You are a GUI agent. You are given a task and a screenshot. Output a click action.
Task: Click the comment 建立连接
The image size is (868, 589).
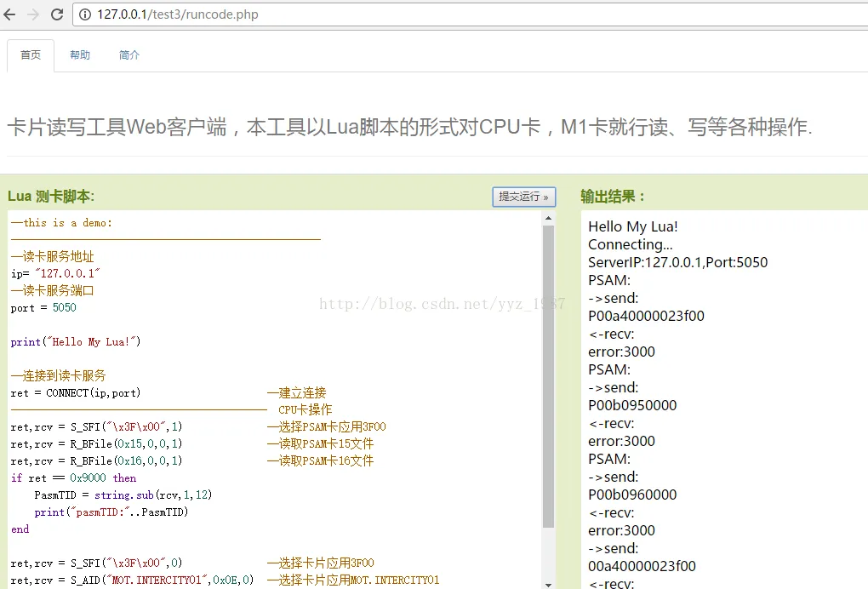[297, 393]
